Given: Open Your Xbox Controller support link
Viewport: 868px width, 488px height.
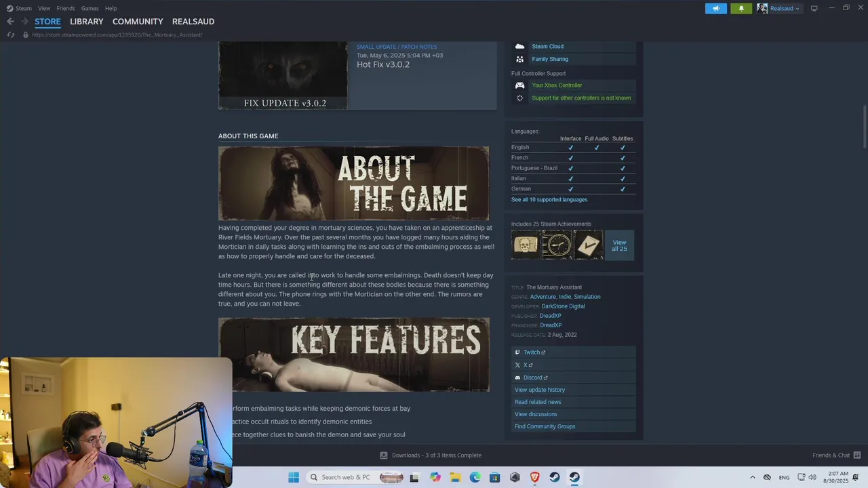Looking at the screenshot, I should (x=557, y=85).
